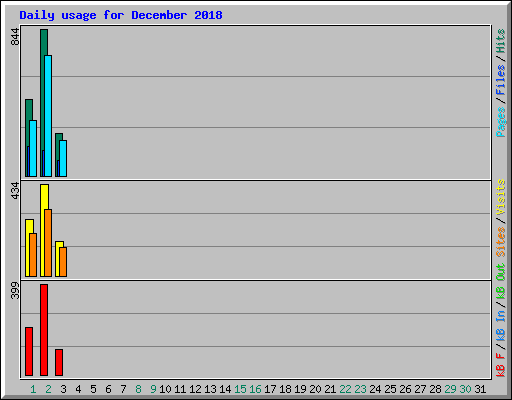Click day 22 on the x-axis
This screenshot has height=400, width=512.
click(345, 389)
